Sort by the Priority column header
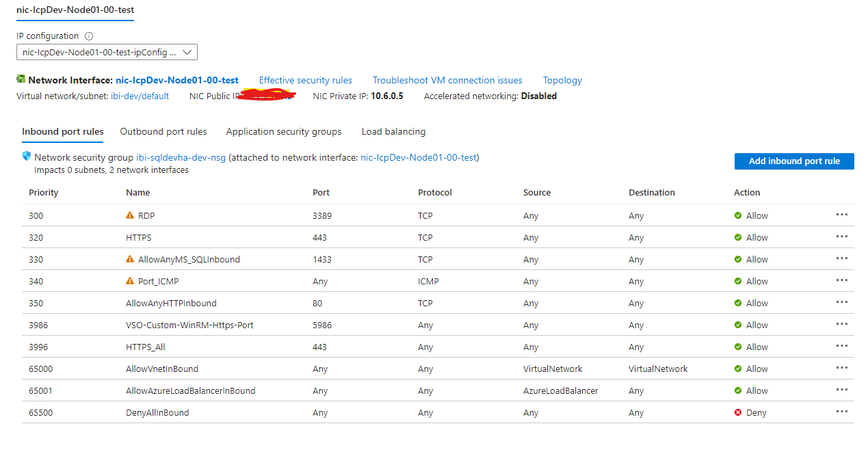Screen dimensions: 868x454 [x=44, y=192]
